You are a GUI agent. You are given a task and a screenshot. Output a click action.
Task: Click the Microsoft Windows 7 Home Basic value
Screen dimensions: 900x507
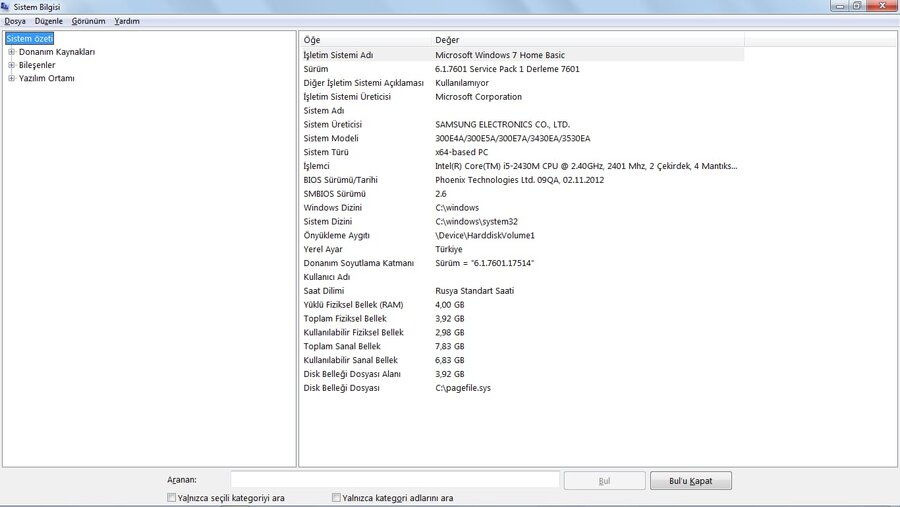pyautogui.click(x=499, y=55)
